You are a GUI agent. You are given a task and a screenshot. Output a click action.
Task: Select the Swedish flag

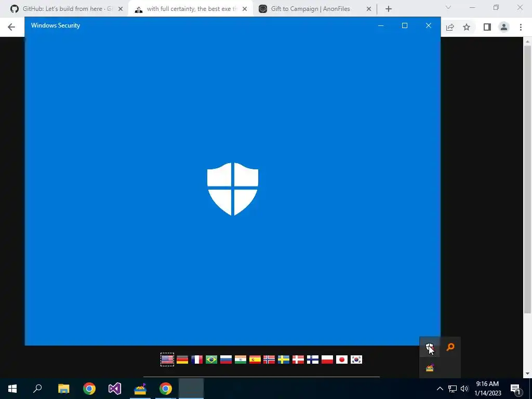[284, 360]
